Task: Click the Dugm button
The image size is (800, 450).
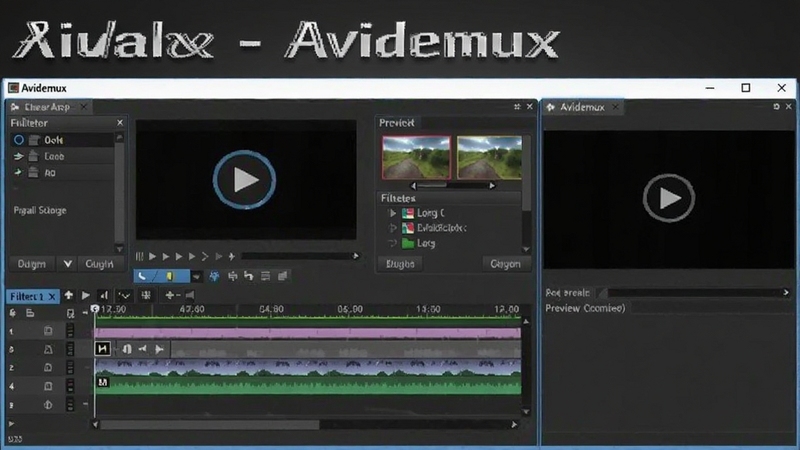Action: (32, 264)
